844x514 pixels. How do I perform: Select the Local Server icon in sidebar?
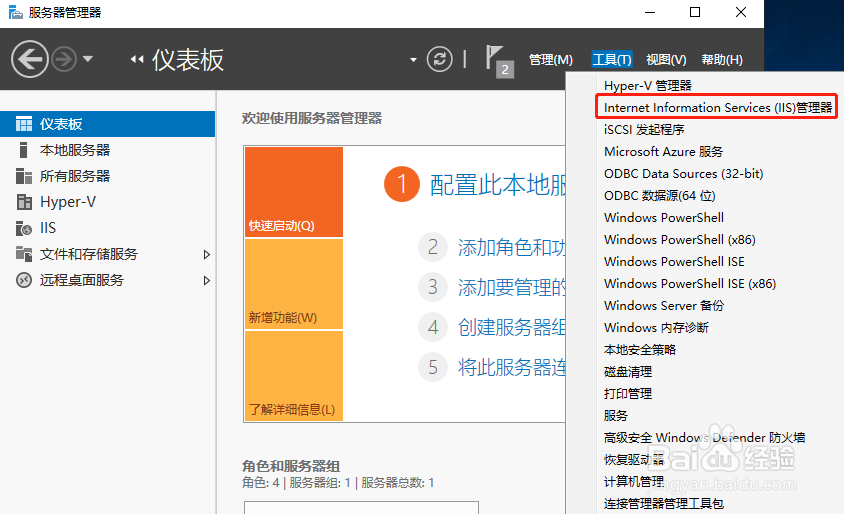point(23,150)
